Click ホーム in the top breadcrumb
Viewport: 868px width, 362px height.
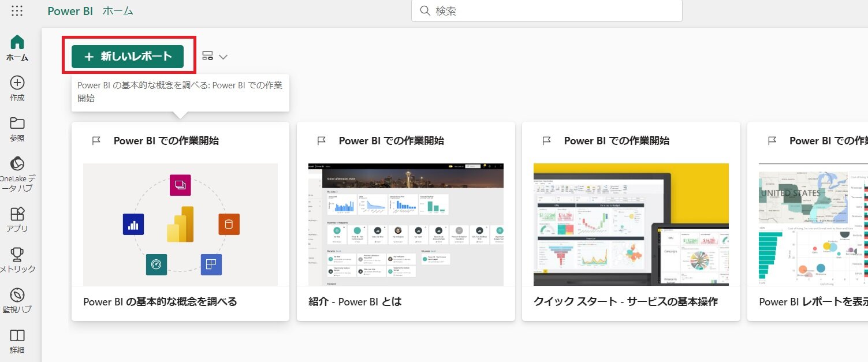pyautogui.click(x=118, y=10)
